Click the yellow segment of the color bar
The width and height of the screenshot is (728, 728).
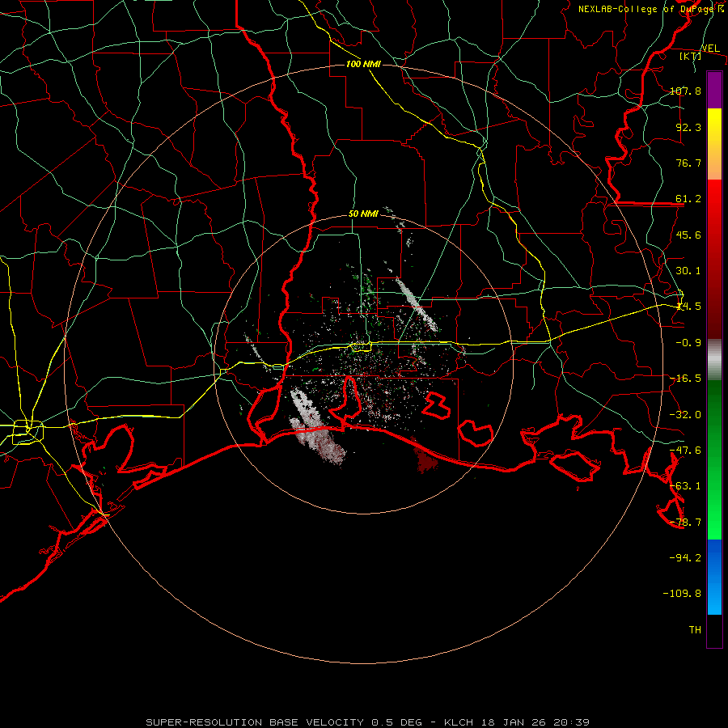point(714,144)
